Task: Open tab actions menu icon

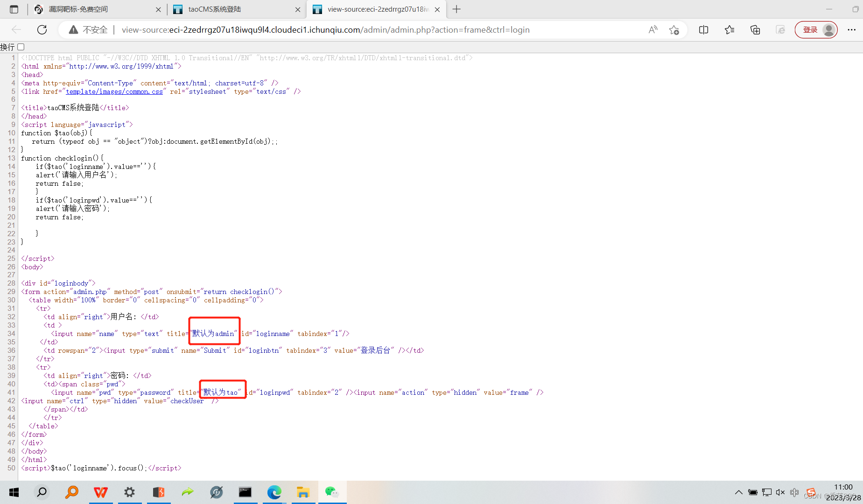Action: pos(14,9)
